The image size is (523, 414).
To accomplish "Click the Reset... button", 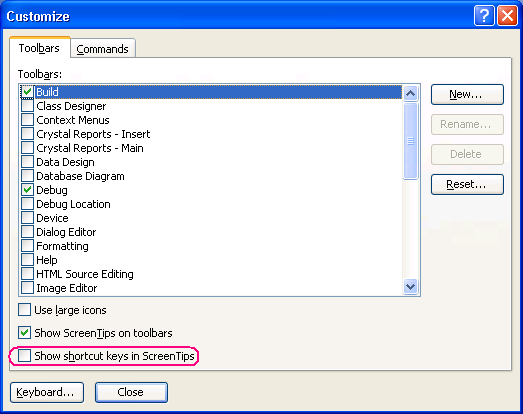I will pos(467,184).
